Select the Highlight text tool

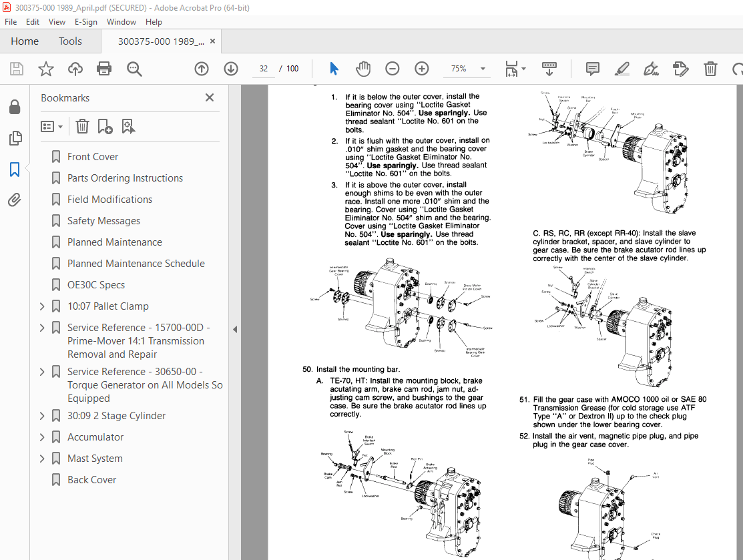point(622,68)
